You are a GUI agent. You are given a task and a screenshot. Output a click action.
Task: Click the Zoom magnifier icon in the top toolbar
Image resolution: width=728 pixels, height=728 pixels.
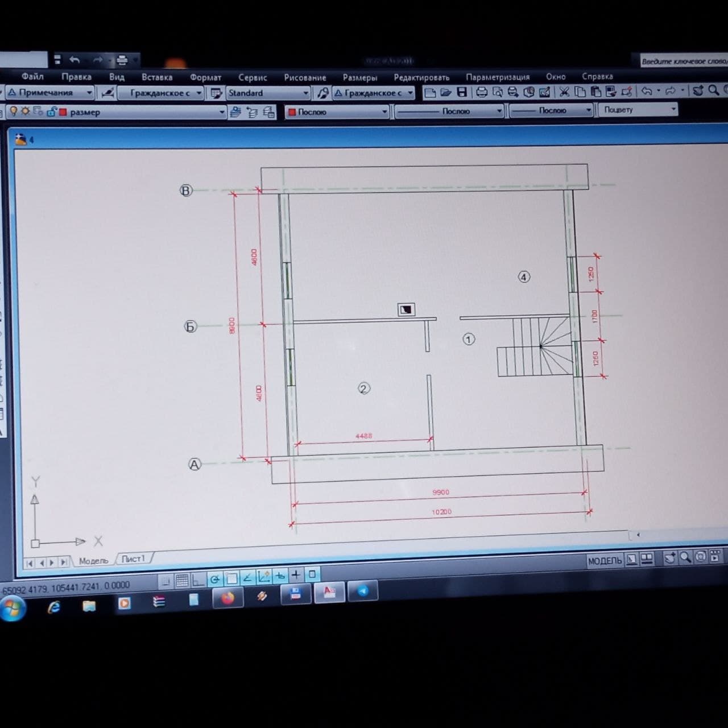pos(713,90)
